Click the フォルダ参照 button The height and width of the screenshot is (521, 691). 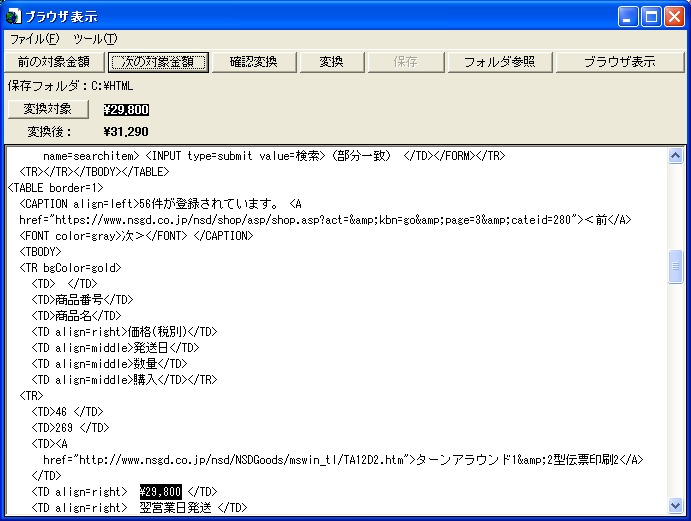[499, 62]
